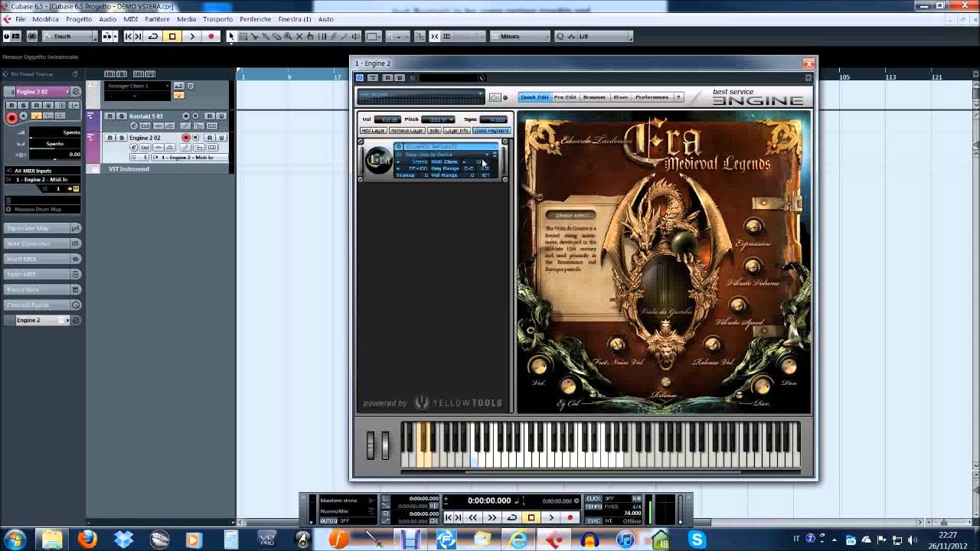Click Remove Layer button in Engine
This screenshot has width=980, height=551.
407,131
